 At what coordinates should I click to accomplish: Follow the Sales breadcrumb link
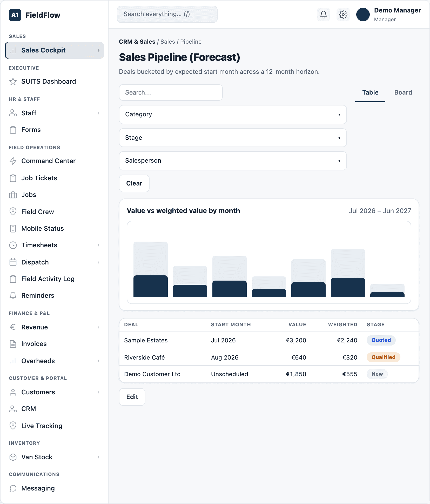[168, 42]
